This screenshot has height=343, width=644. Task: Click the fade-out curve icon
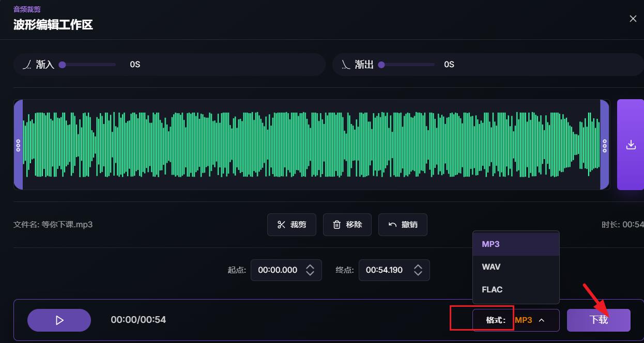(346, 65)
